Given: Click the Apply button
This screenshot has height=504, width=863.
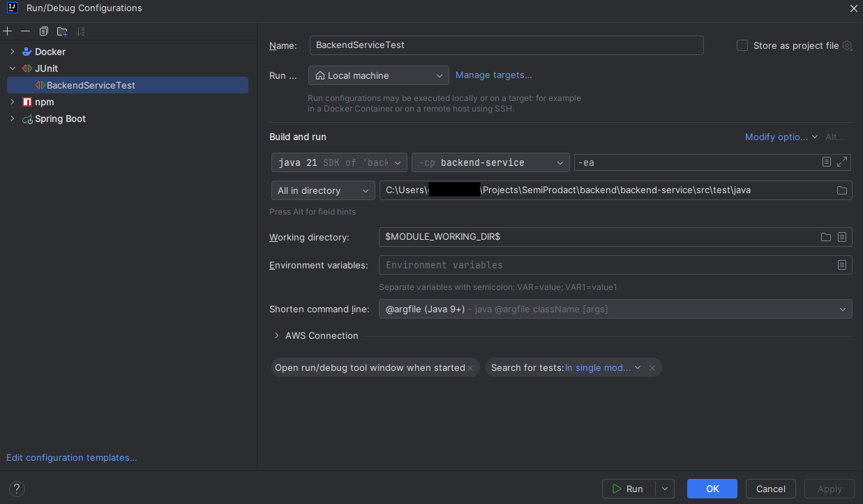Looking at the screenshot, I should coord(830,489).
